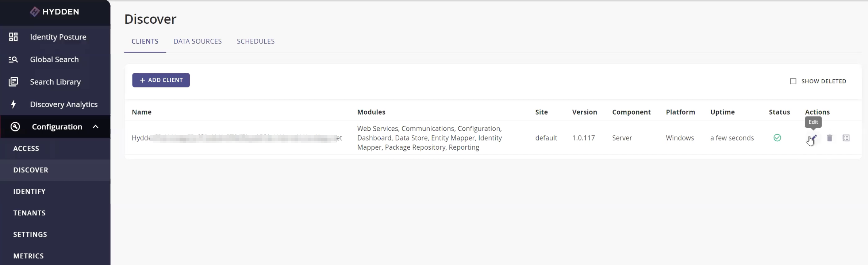Delete the client using the trash icon
Image resolution: width=868 pixels, height=265 pixels.
[x=829, y=138]
